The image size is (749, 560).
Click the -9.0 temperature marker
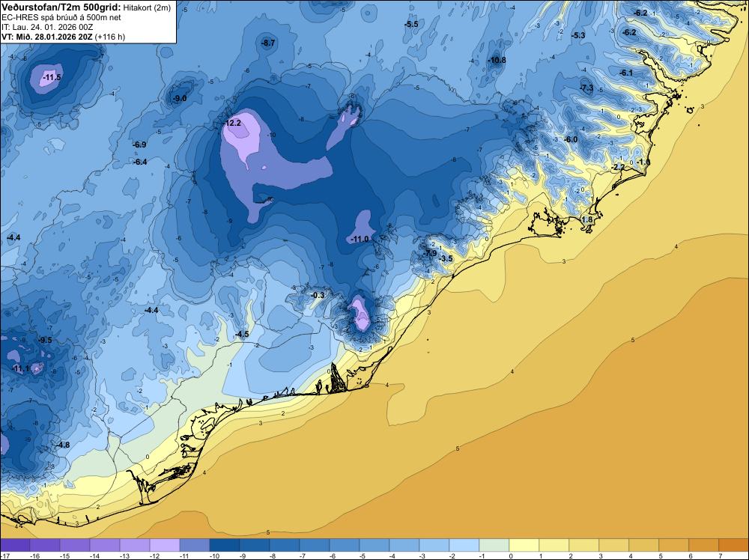180,98
